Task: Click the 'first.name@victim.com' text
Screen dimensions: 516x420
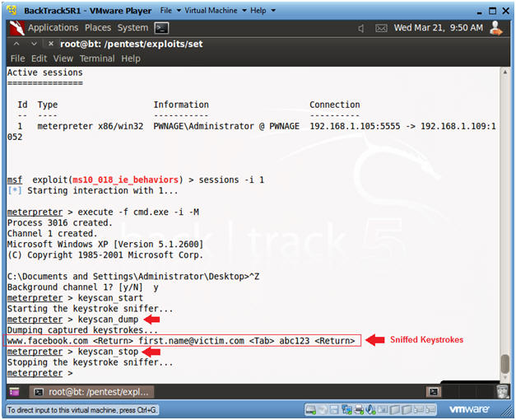Action: 192,341
